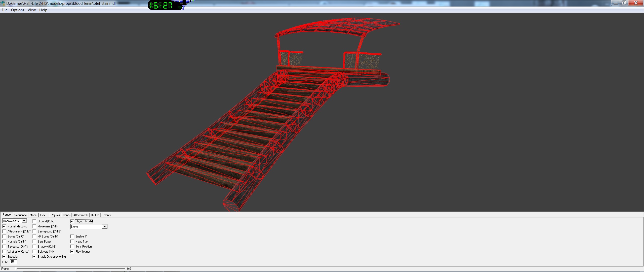Uncheck the Physics Model checkbox

click(72, 221)
